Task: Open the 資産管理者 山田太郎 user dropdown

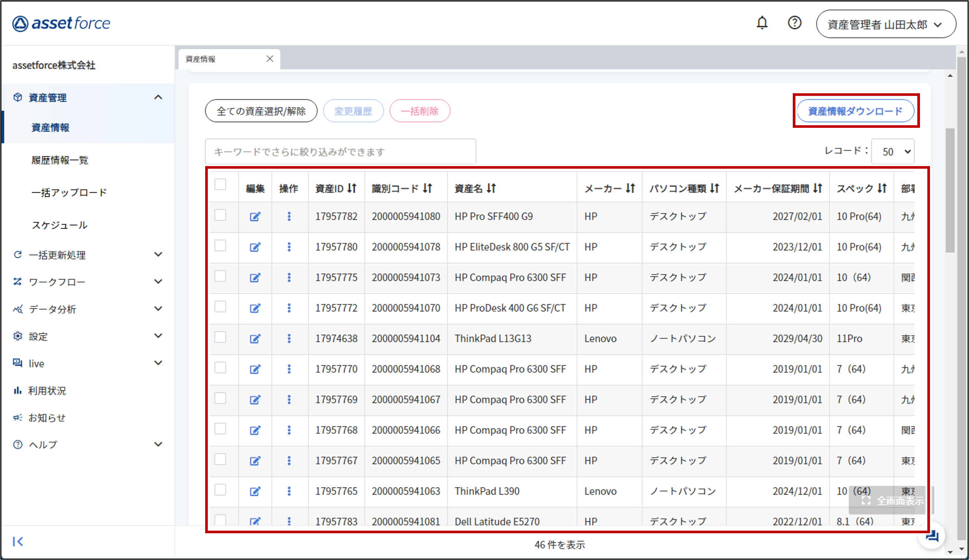Action: click(886, 24)
